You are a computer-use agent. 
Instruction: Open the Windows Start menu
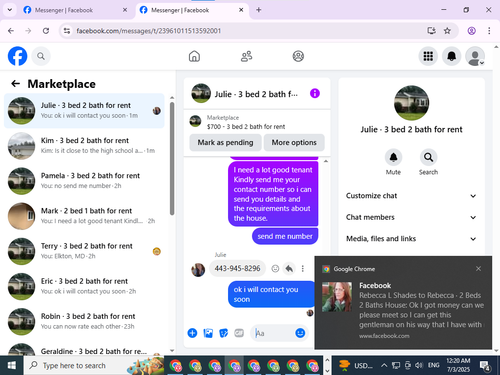pos(12,366)
